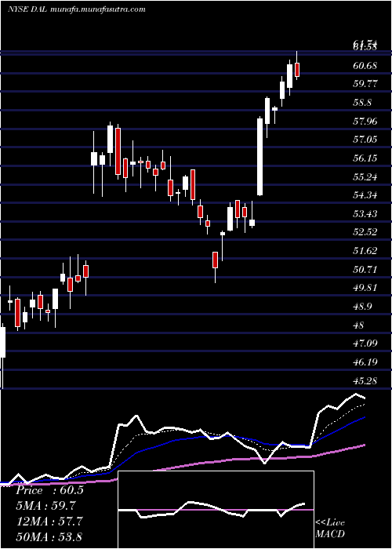Pick the 56.15 price axis label

(365, 158)
